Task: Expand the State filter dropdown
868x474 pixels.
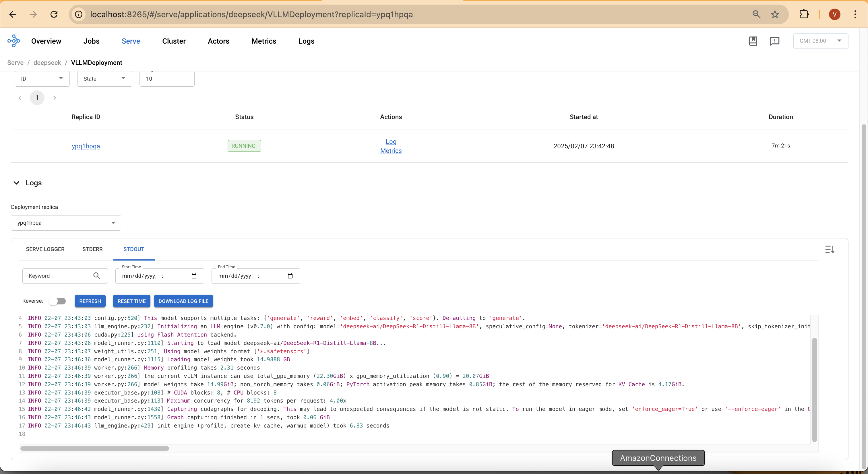Action: click(x=104, y=79)
